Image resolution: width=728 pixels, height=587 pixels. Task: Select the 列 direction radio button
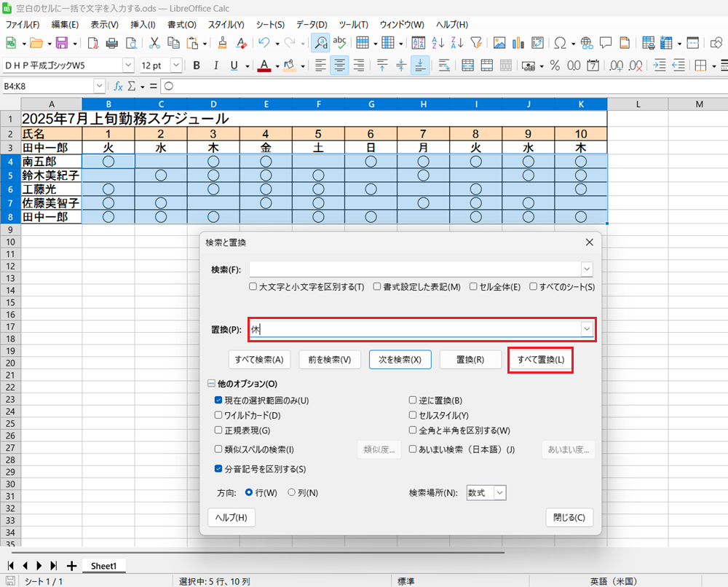click(292, 492)
